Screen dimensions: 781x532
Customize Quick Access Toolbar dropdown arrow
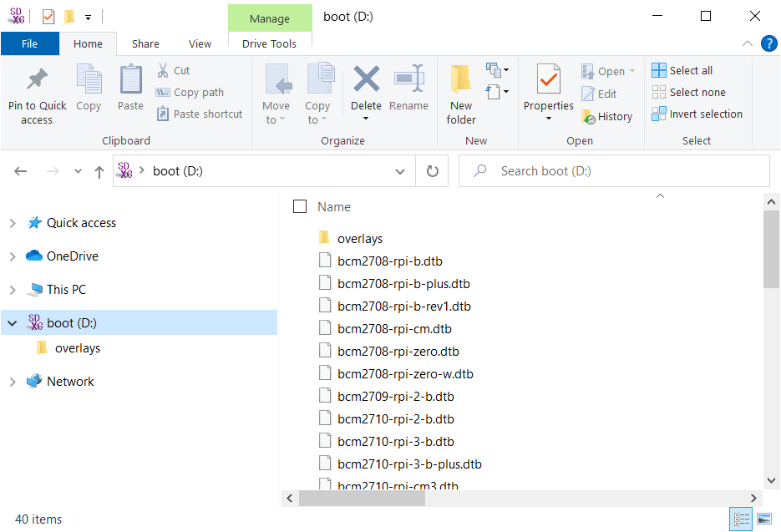click(89, 18)
